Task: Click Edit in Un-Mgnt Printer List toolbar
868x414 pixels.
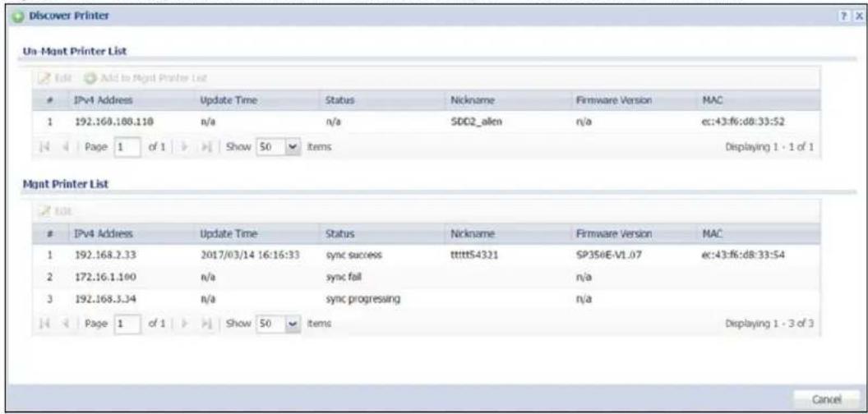Action: click(55, 79)
